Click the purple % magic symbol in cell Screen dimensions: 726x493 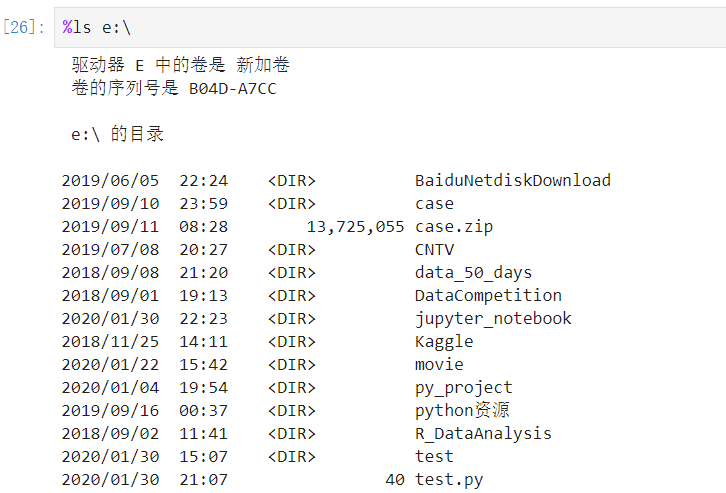coord(67,27)
